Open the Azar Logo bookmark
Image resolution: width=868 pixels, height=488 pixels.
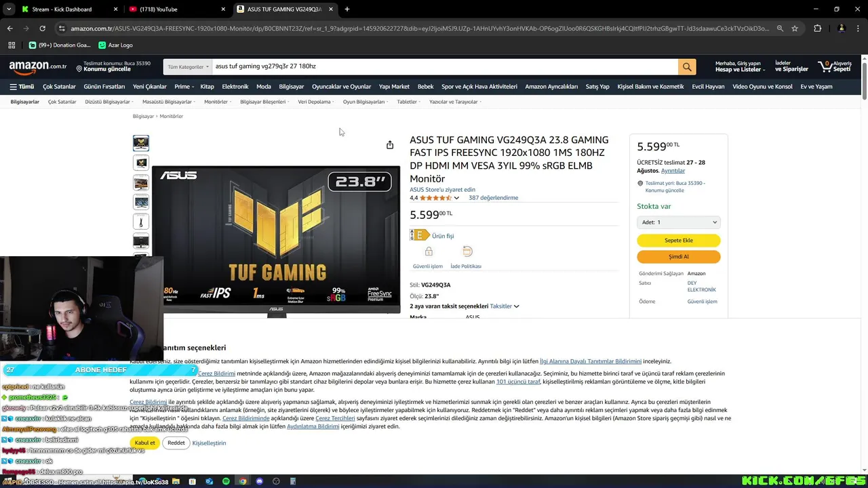tap(115, 45)
